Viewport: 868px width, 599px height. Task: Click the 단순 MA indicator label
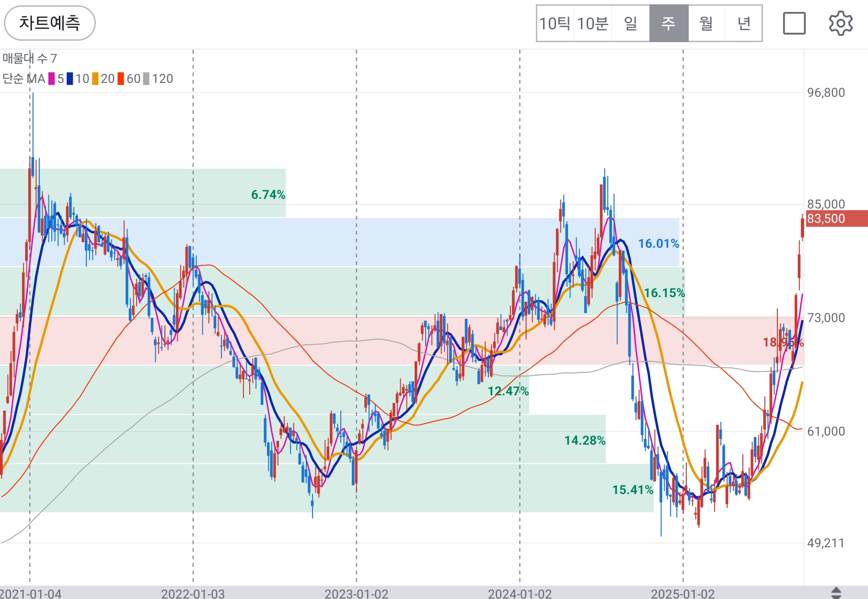[x=24, y=79]
